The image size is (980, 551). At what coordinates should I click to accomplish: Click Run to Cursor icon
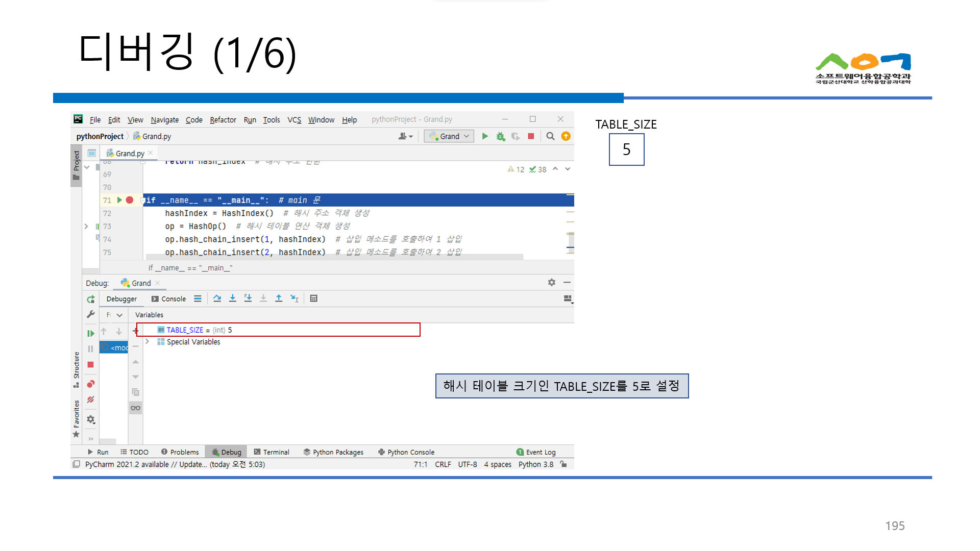pos(295,298)
